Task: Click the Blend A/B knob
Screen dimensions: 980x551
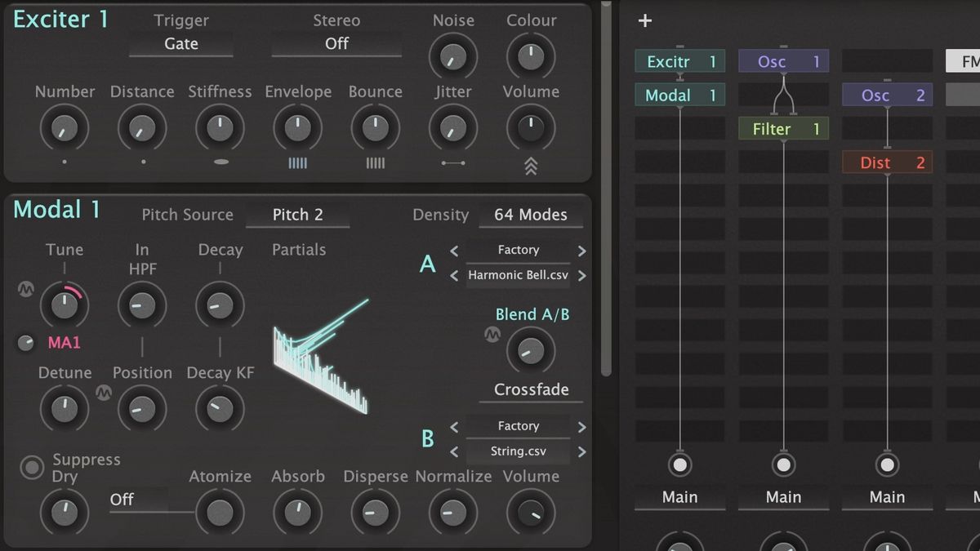Action: [531, 351]
